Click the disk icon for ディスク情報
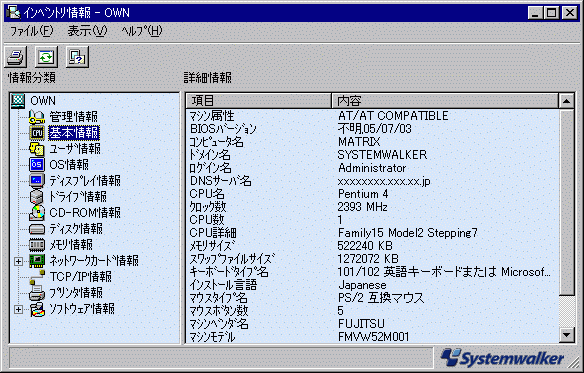This screenshot has width=584, height=373. (37, 229)
